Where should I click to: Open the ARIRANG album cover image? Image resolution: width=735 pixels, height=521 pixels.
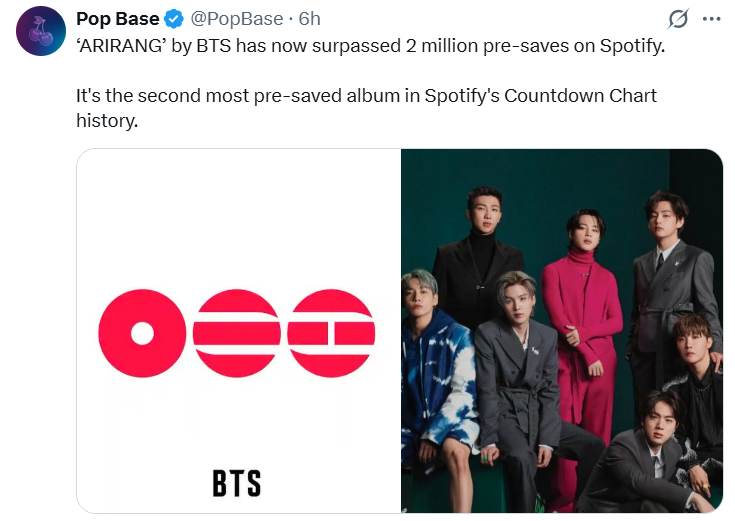[238, 330]
